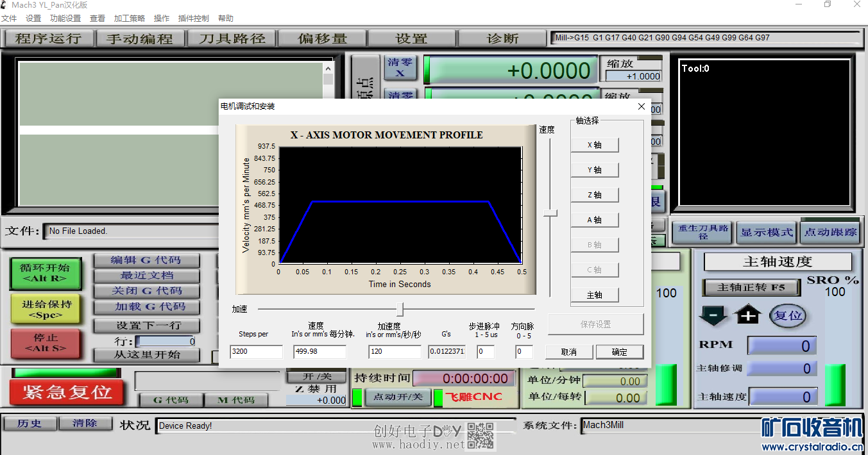868x455 pixels.
Task: Select X 轴 in axis selection
Action: [595, 145]
